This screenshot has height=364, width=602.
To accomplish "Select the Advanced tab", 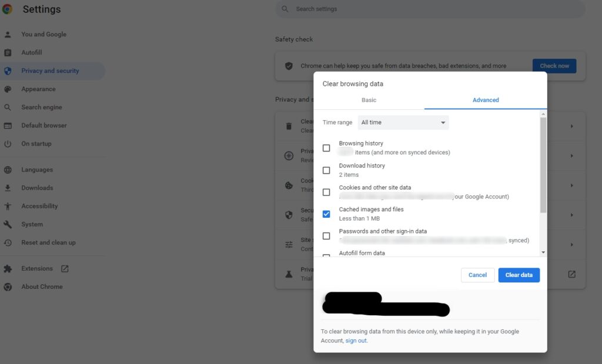I will click(x=486, y=100).
